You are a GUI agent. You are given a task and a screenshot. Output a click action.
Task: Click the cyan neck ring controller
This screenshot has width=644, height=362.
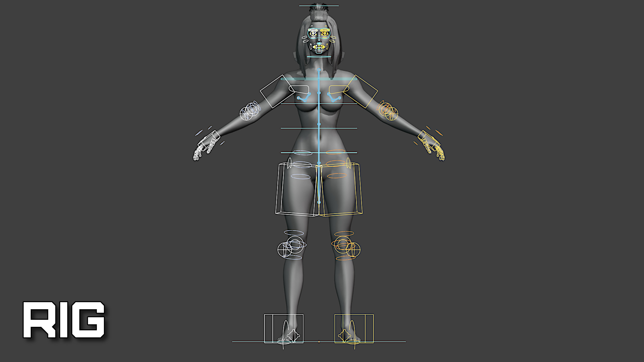[319, 57]
